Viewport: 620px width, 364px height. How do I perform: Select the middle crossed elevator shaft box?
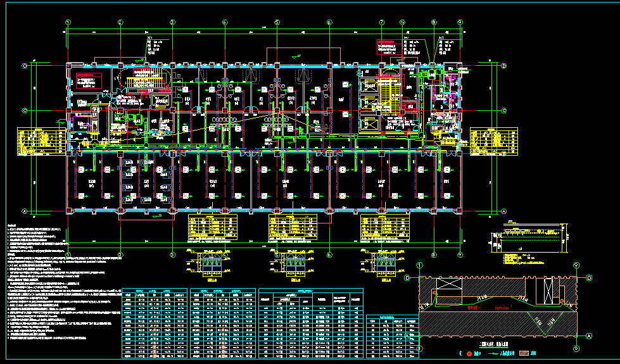(369, 103)
